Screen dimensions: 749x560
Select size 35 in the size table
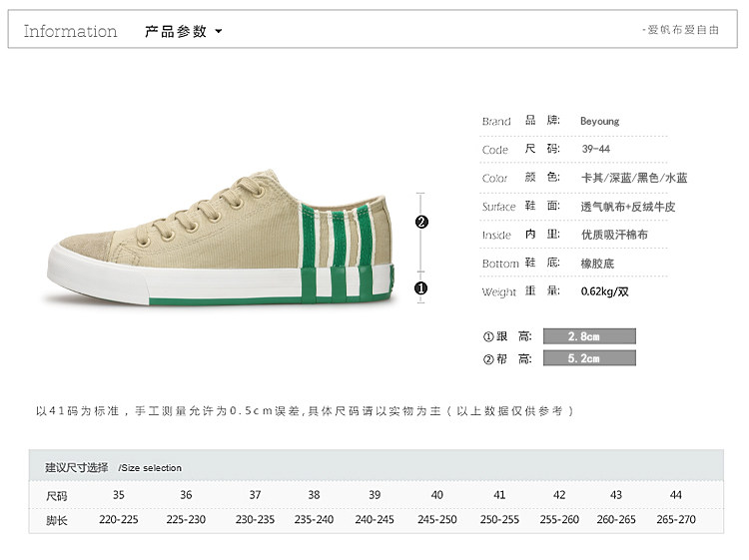(119, 495)
